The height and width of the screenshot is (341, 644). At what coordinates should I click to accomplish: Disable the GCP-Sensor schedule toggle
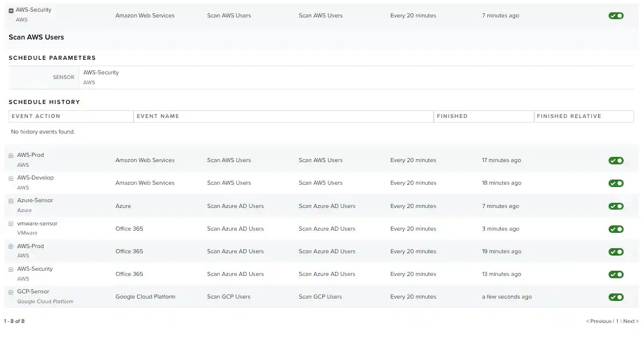[x=616, y=297]
